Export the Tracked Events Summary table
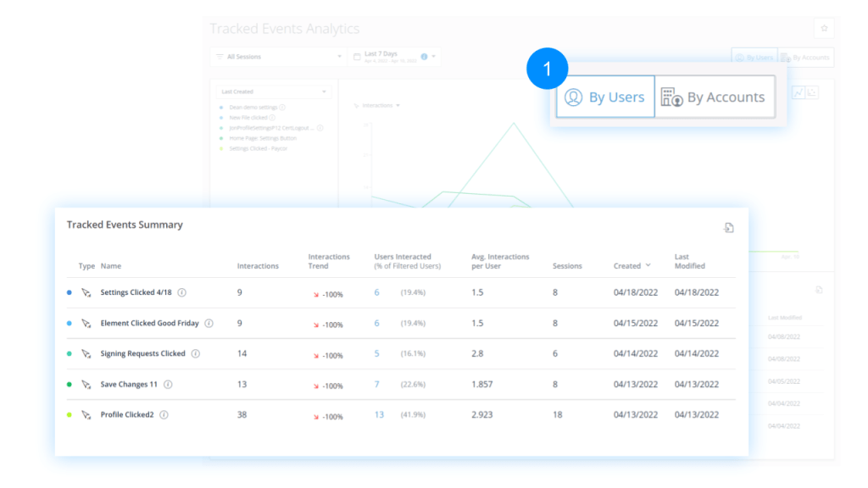 pos(728,228)
